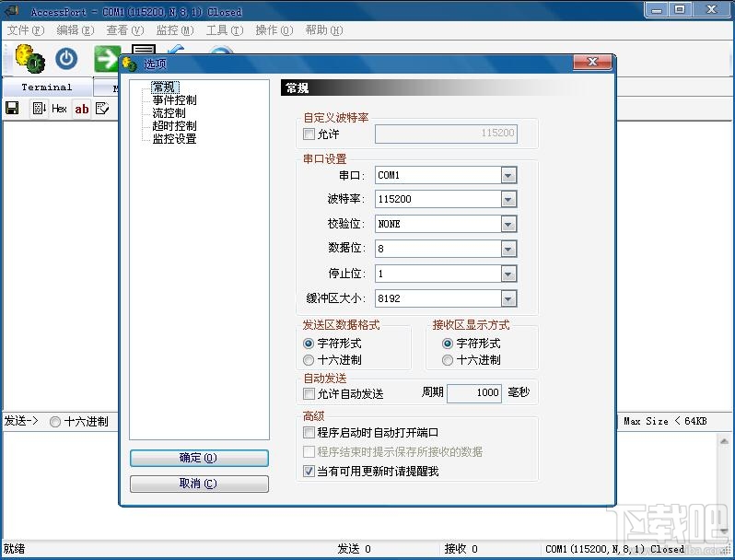Close the 选项 dialog
This screenshot has width=735, height=560.
[592, 63]
